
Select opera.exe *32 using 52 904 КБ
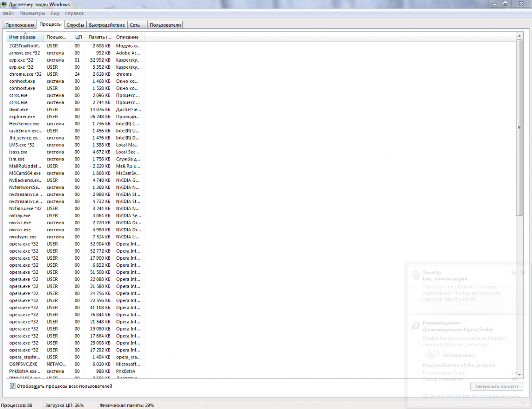coord(75,244)
